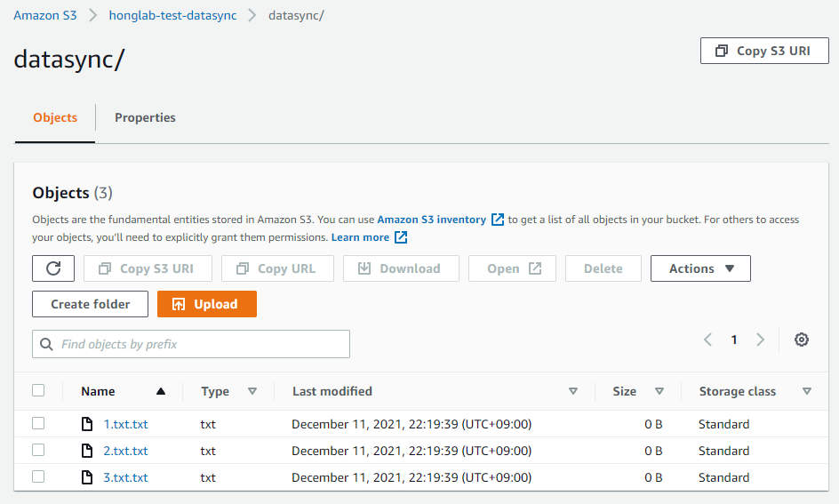Check the box for 3.txt.txt
This screenshot has width=839, height=504.
pyautogui.click(x=38, y=476)
